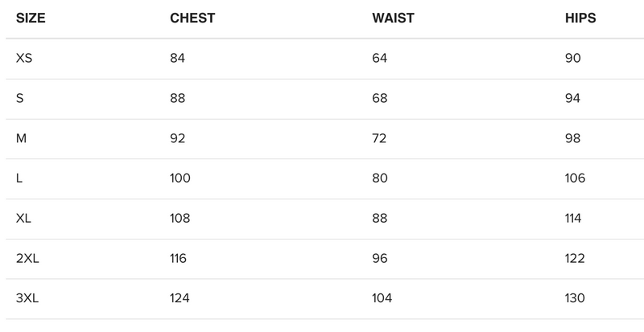
Task: Click the S row chest value 88
Action: (x=178, y=98)
